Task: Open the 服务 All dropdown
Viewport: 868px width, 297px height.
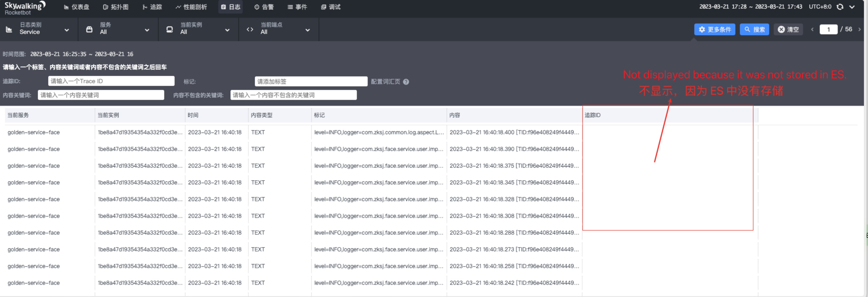Action: (147, 30)
